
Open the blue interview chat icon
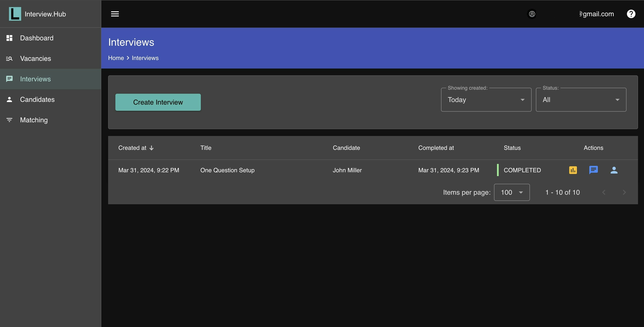pos(593,170)
